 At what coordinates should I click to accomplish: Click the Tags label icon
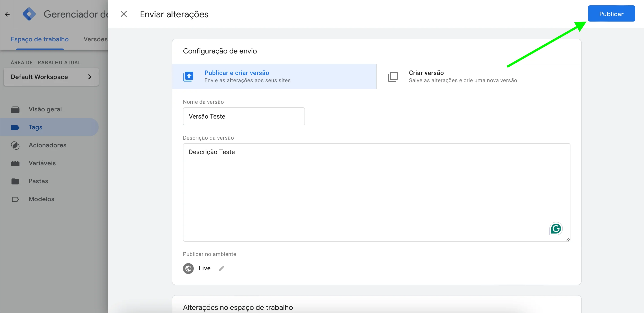coord(15,128)
